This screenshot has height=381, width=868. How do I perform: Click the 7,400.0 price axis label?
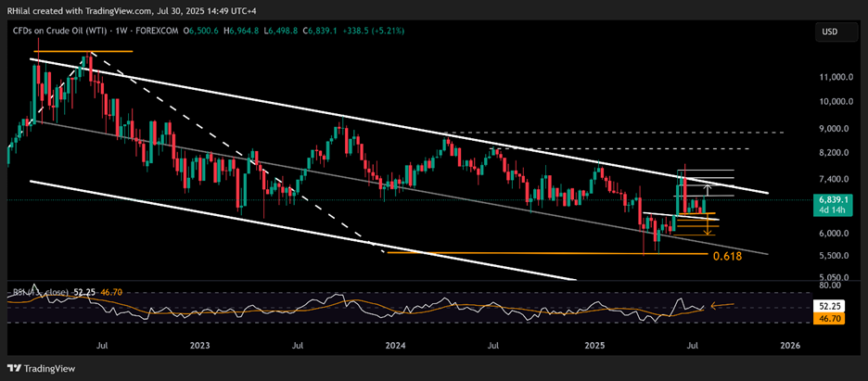pos(833,179)
